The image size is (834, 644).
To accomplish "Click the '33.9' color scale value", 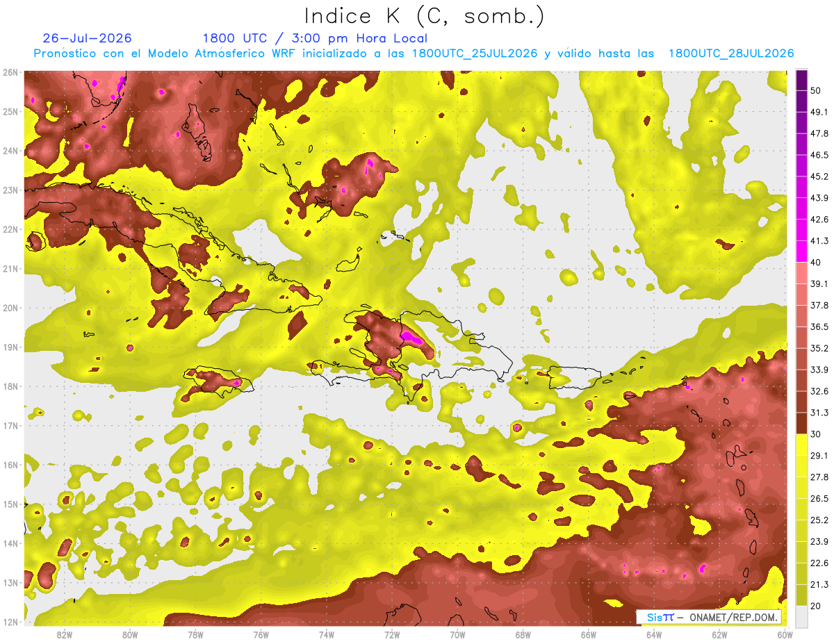I will 819,370.
